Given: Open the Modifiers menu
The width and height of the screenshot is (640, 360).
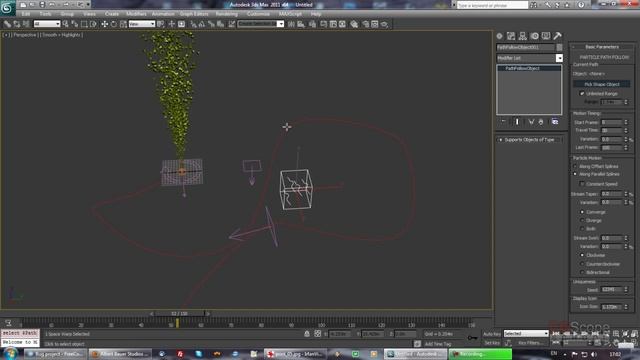Looking at the screenshot, I should [x=136, y=14].
